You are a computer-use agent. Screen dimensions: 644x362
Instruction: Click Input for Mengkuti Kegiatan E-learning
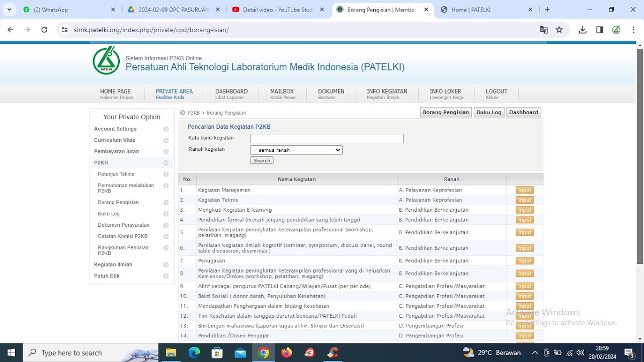click(525, 210)
